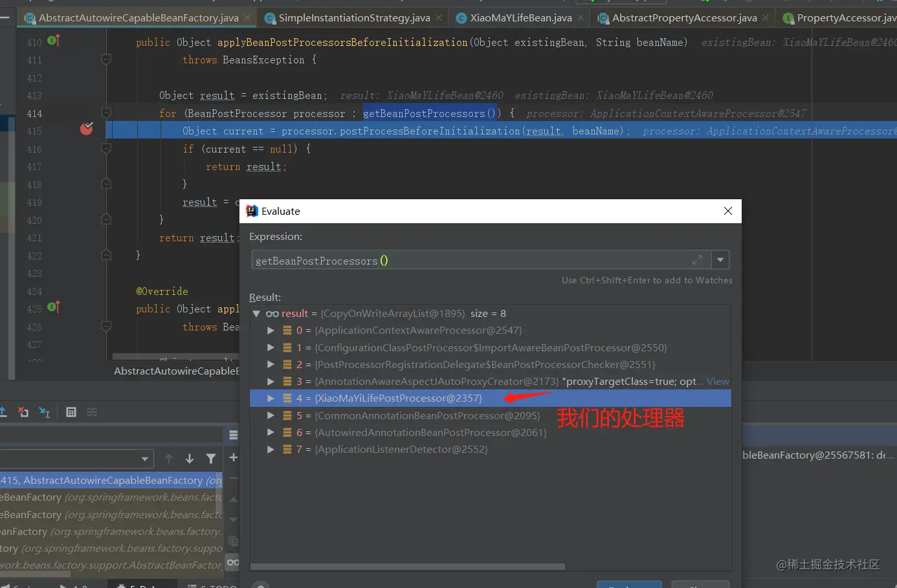Screen dimensions: 897x588
Task: Switch to AbstractAutowireCapableBeanFactory.java tab
Action: (138, 17)
